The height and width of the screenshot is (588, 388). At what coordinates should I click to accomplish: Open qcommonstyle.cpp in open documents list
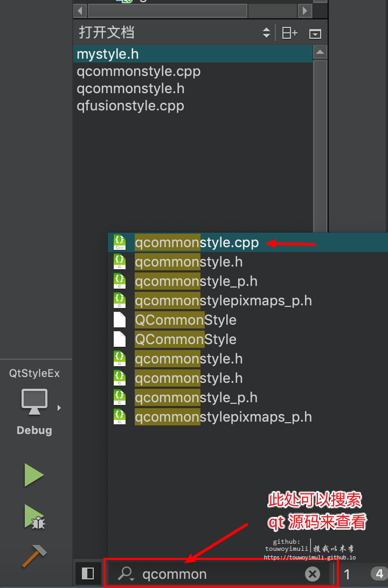coord(193,71)
